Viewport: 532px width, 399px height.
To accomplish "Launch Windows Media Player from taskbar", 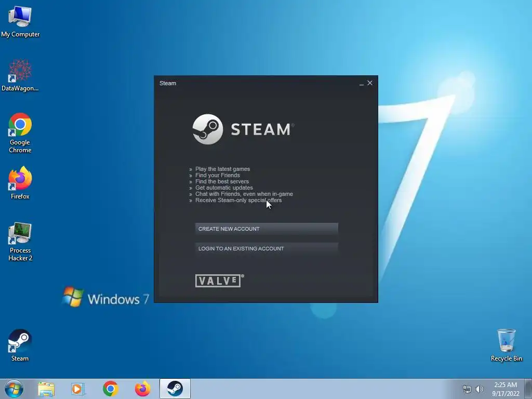I will coord(78,389).
